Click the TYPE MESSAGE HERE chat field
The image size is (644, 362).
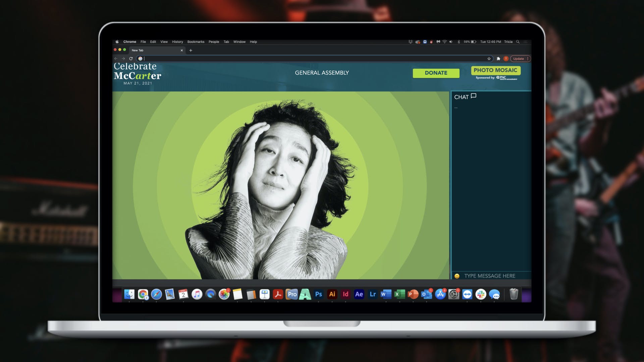(490, 276)
